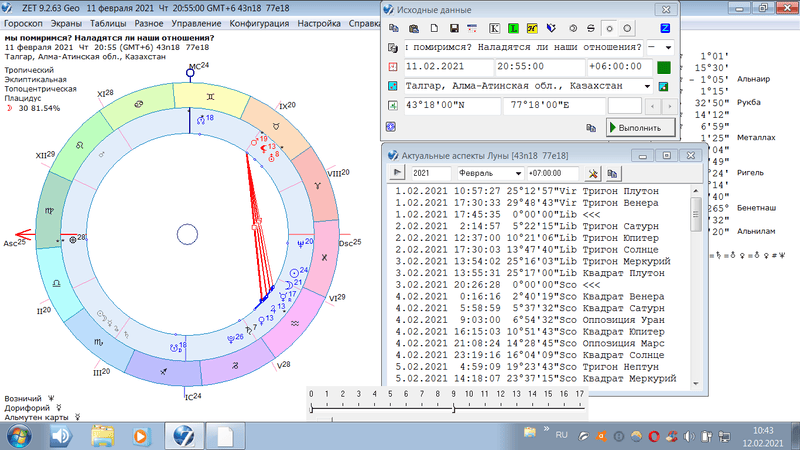800x450 pixels.
Task: Open the Windows Start button
Action: 19,436
